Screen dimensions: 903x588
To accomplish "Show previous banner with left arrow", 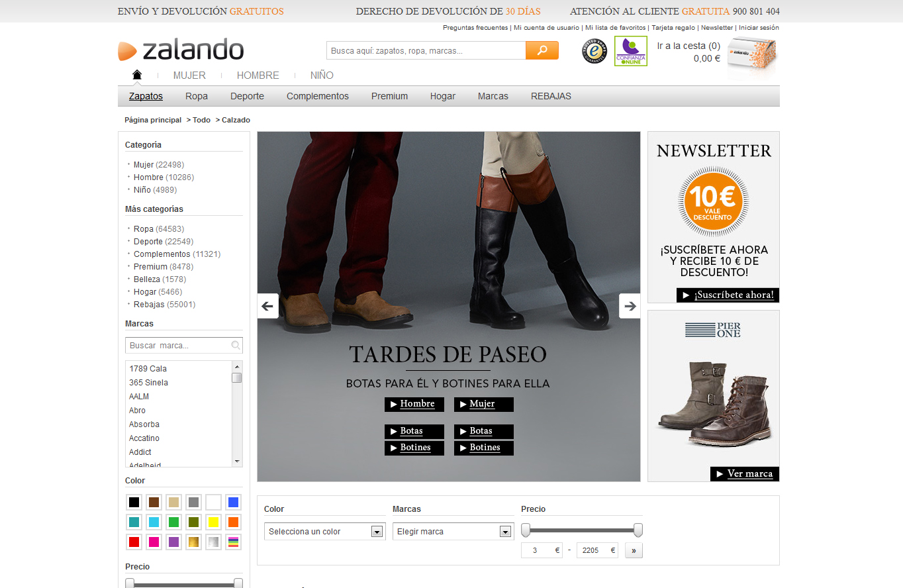I will pos(267,306).
